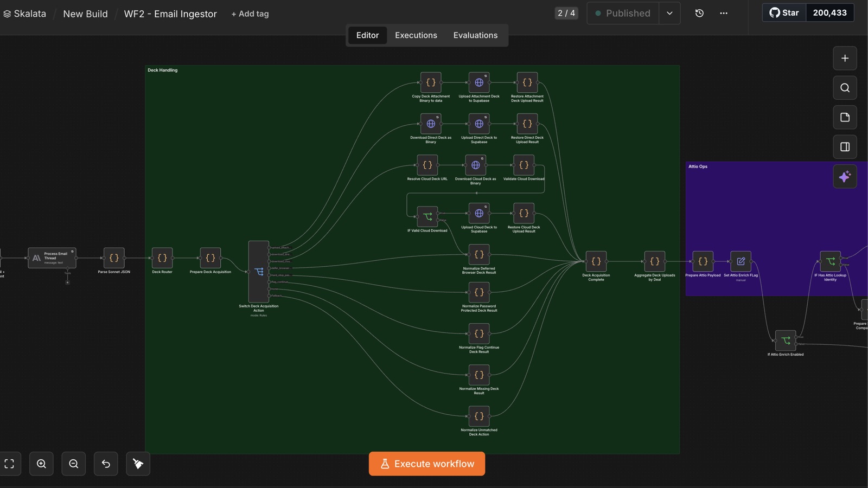Select the If Attio Enrich Enabled node
The height and width of the screenshot is (488, 868).
786,341
